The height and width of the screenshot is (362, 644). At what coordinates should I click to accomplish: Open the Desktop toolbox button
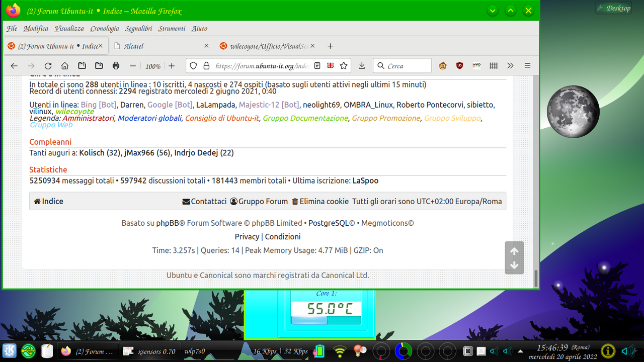click(x=613, y=8)
